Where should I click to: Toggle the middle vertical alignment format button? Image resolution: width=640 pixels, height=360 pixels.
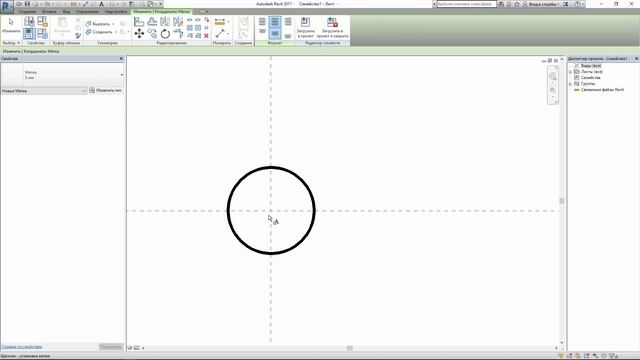275,33
